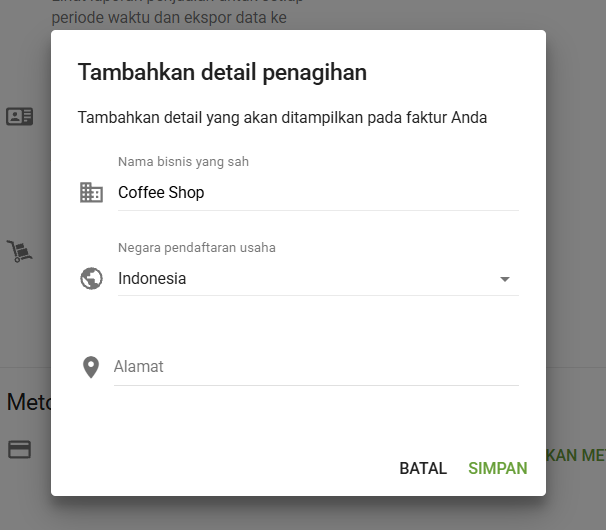The height and width of the screenshot is (530, 606).
Task: Click the dialog title Tambahkan detail penagihan
Action: tap(222, 72)
